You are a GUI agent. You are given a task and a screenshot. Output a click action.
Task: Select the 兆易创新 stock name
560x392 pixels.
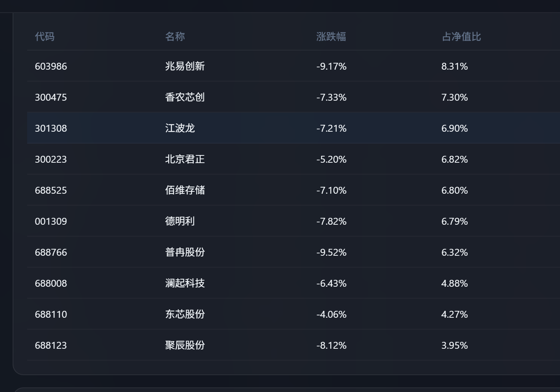[x=185, y=66]
